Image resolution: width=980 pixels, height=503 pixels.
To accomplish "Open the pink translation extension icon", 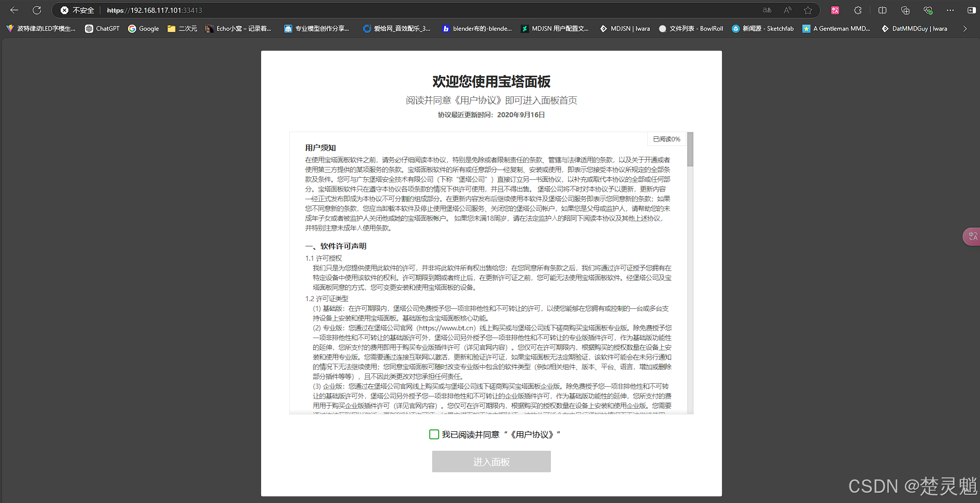I will click(835, 10).
